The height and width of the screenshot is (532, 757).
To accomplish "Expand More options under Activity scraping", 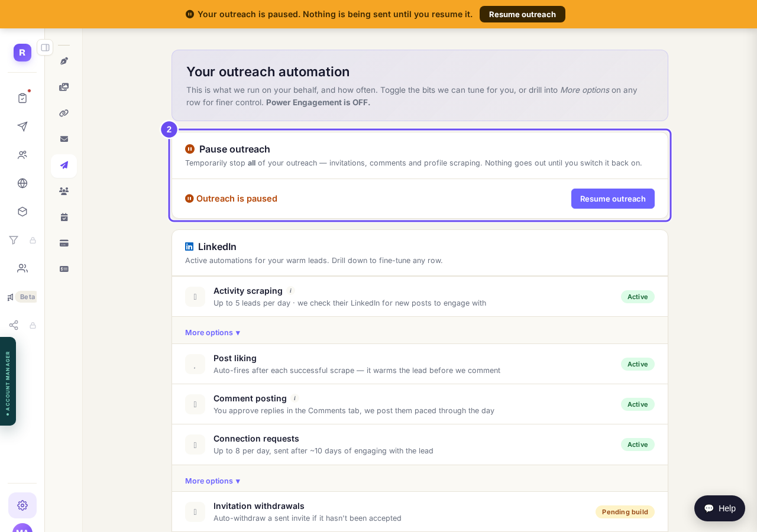I will coord(212,333).
